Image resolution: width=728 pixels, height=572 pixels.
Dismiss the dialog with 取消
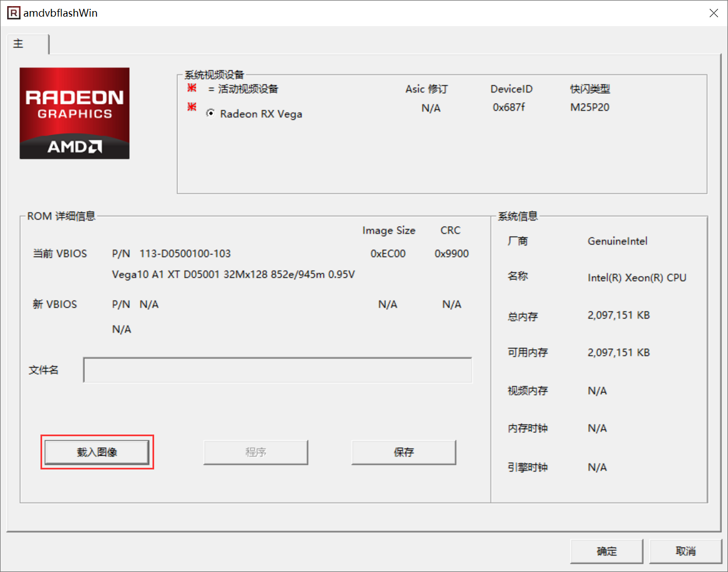click(685, 551)
